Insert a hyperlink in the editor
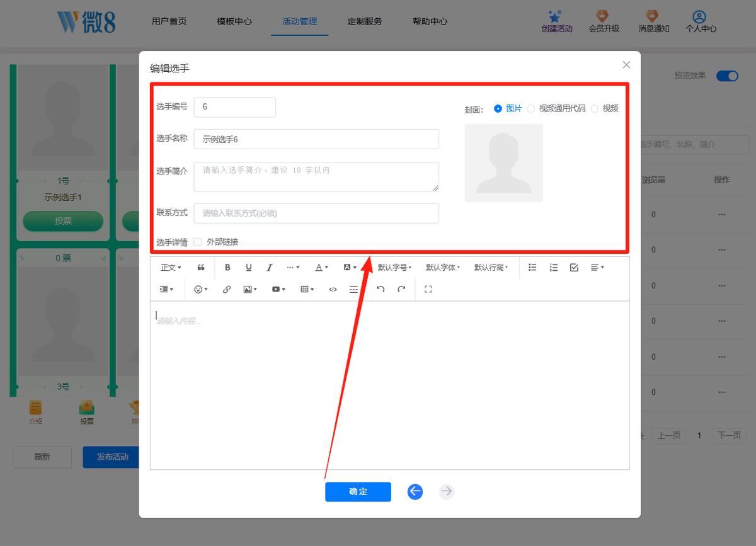 [x=227, y=289]
